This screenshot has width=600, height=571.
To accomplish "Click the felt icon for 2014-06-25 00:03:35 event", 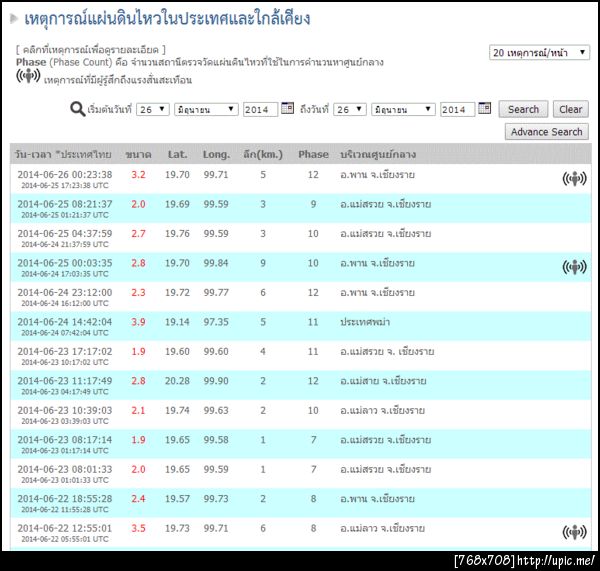I will click(574, 267).
